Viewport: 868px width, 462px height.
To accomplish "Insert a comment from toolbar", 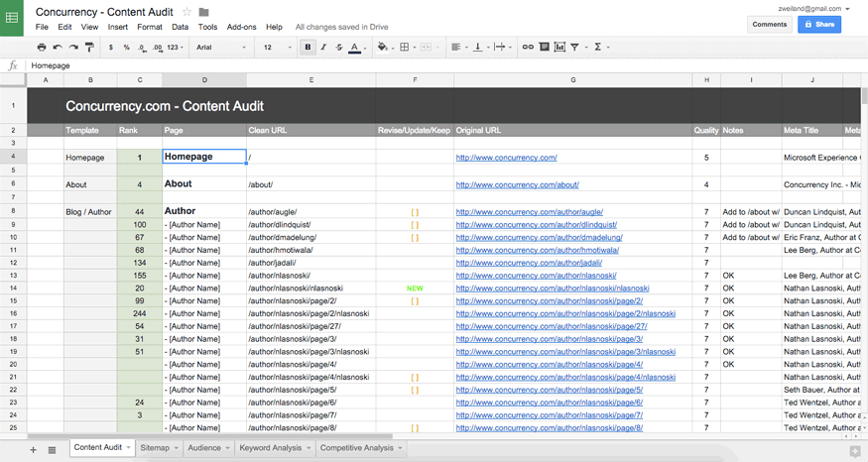I will 545,47.
